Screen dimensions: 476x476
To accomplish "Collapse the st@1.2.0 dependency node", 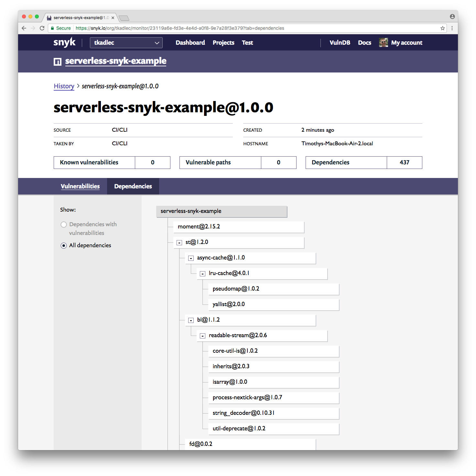I will [x=179, y=242].
